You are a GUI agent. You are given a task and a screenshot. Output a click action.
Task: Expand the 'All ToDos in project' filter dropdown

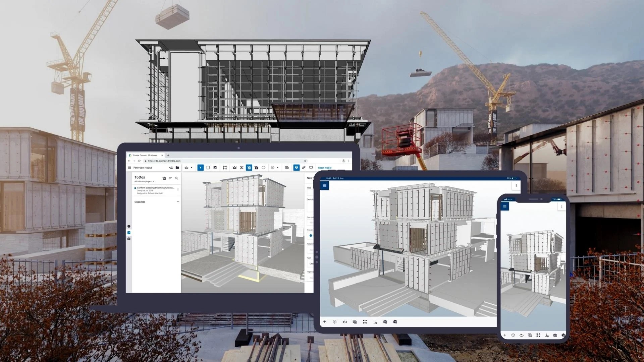[x=153, y=181]
